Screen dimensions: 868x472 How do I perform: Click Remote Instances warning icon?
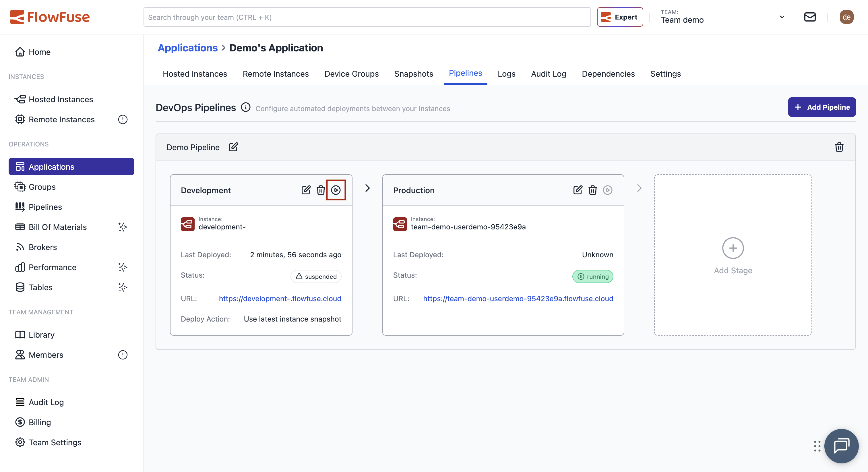(x=123, y=119)
